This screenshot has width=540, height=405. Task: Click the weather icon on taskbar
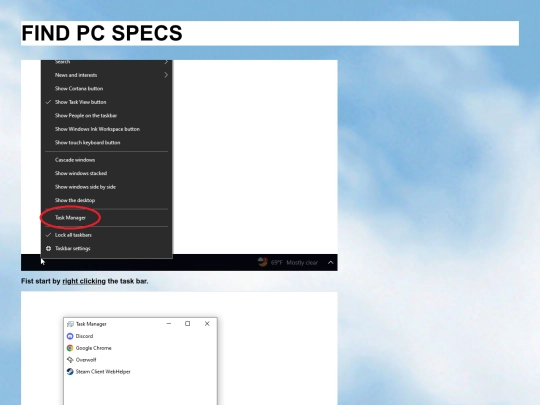coord(263,262)
